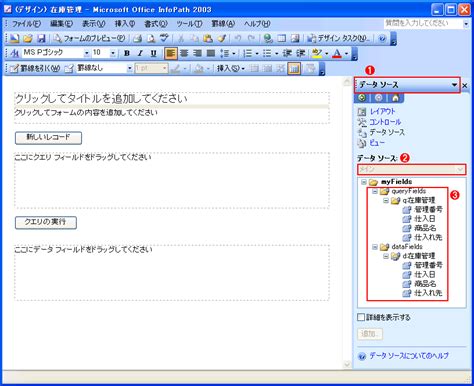Collapse the queryFields tree node
474x386 pixels.
(375, 191)
